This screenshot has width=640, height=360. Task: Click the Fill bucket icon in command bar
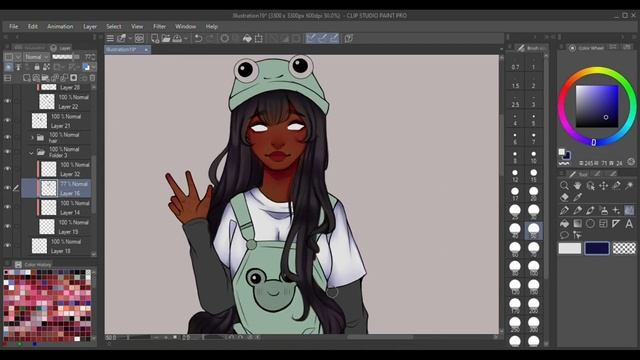(x=247, y=38)
